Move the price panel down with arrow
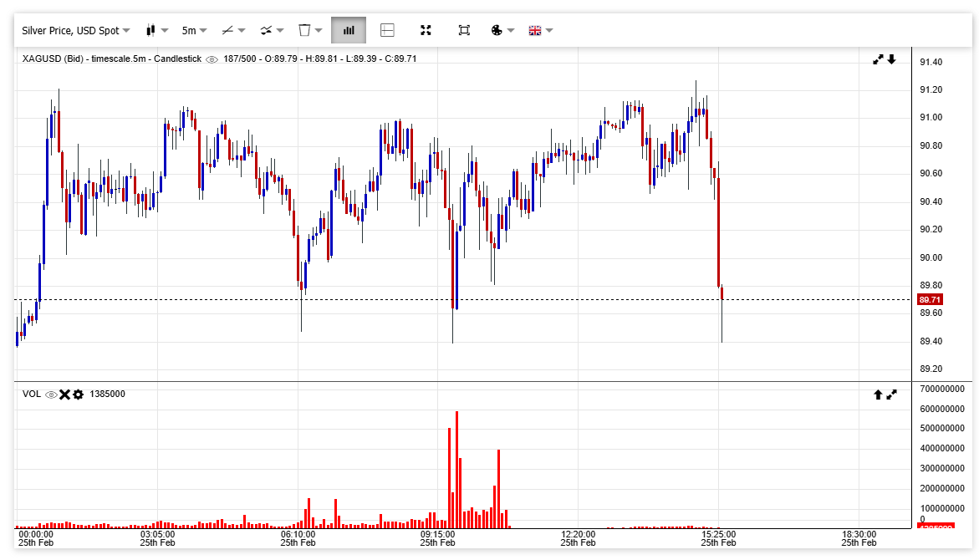This screenshot has height=560, width=979. (891, 59)
